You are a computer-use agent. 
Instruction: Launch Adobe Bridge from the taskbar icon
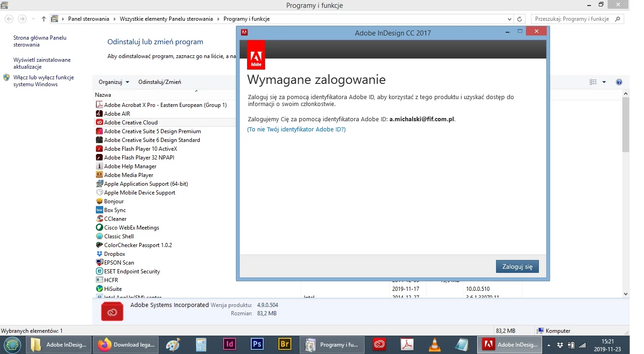(285, 344)
